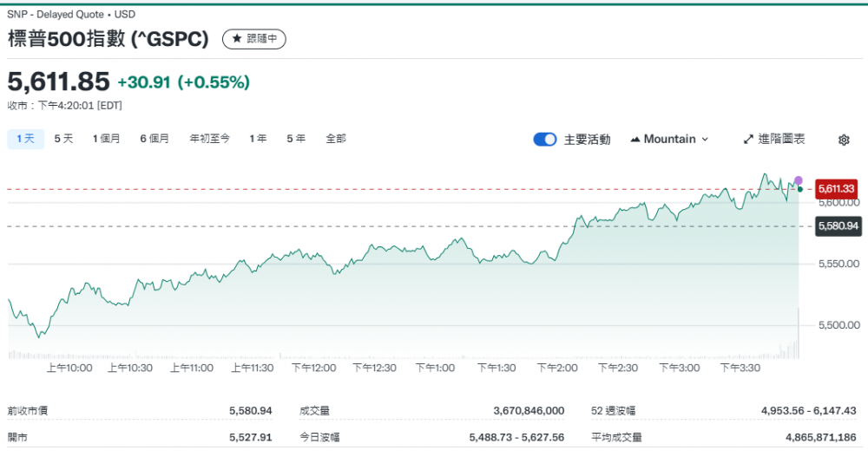Click the star icon in the 跟隨中 button

[x=236, y=39]
